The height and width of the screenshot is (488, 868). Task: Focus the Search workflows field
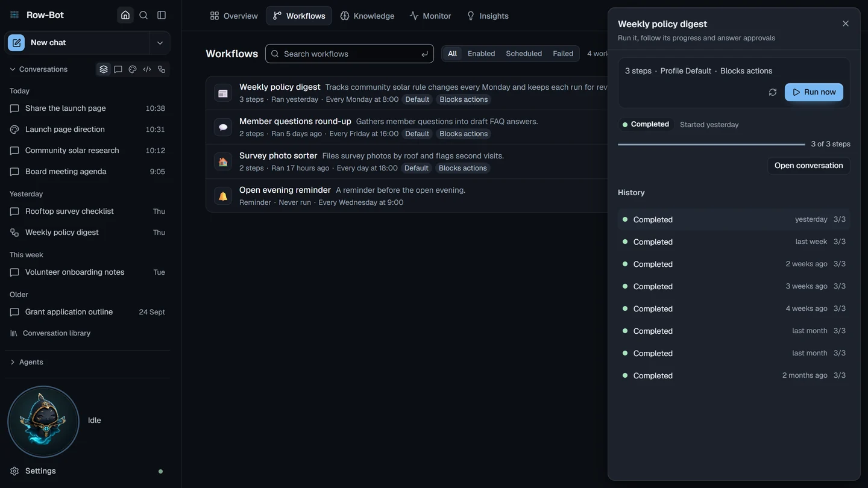350,54
